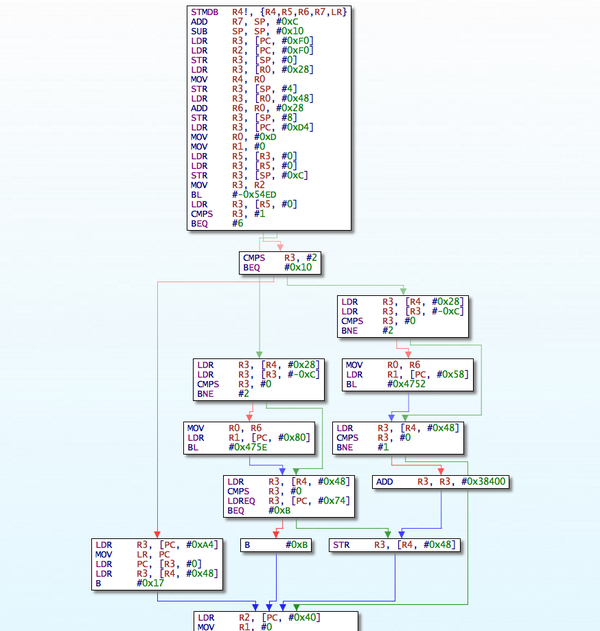This screenshot has height=631, width=600.
Task: Click LDR R3, [R0, #0x48] instruction
Action: (252, 99)
